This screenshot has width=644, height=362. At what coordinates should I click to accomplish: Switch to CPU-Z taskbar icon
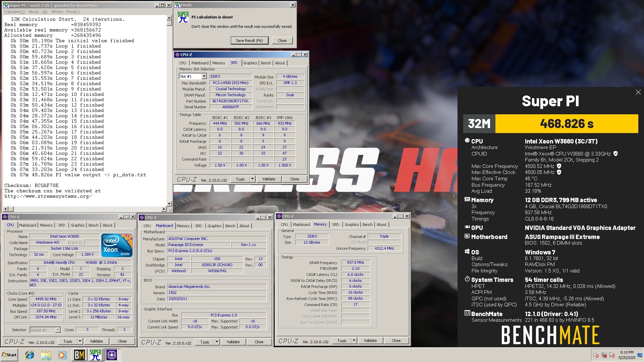click(x=112, y=355)
